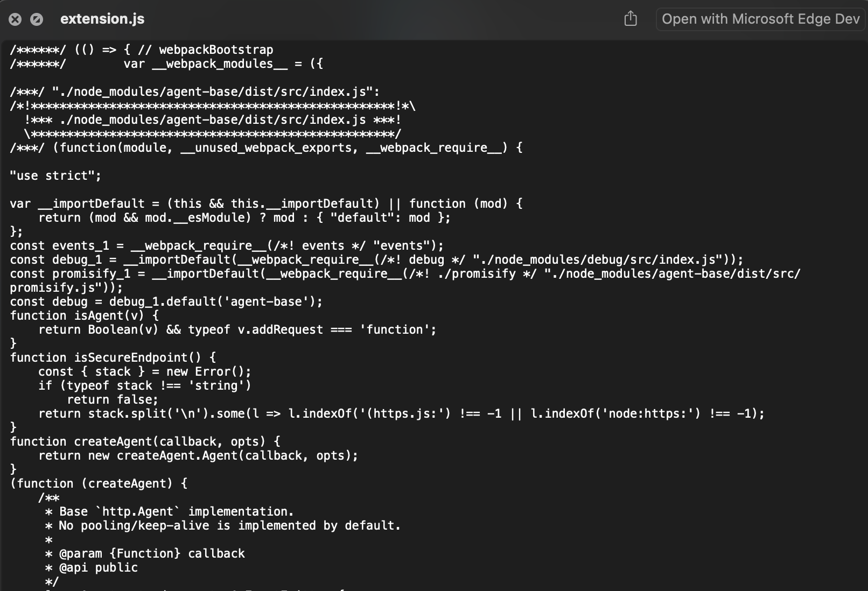Click the @param {Function} callback annotation
This screenshot has height=591, width=868.
(x=145, y=553)
